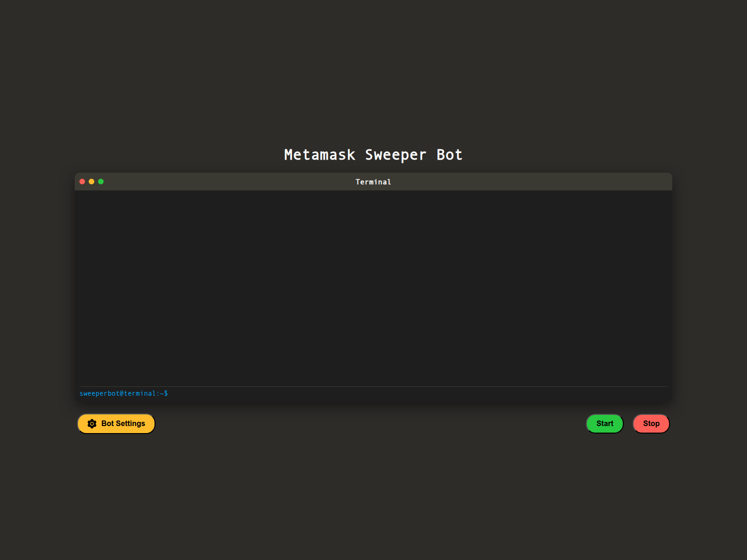Click the Metamask Sweeper Bot heading
Screen dimensions: 747x560
point(373,155)
